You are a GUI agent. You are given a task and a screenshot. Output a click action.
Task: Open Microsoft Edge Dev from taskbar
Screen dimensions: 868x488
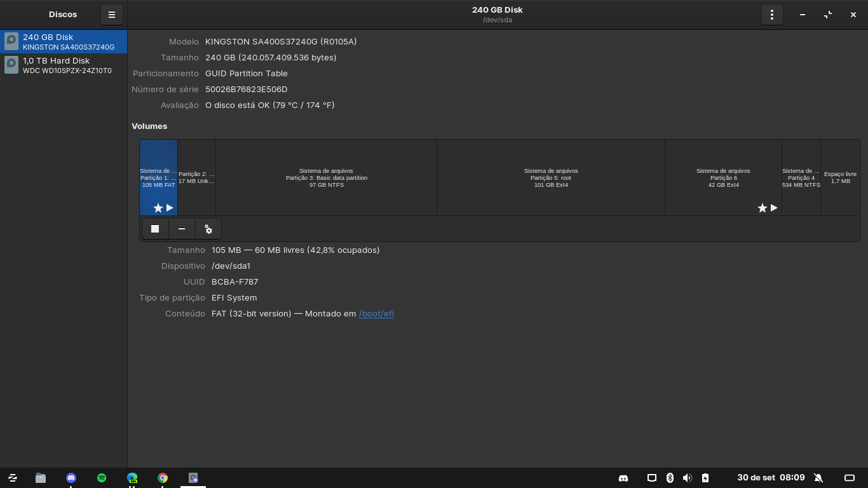coord(132,478)
